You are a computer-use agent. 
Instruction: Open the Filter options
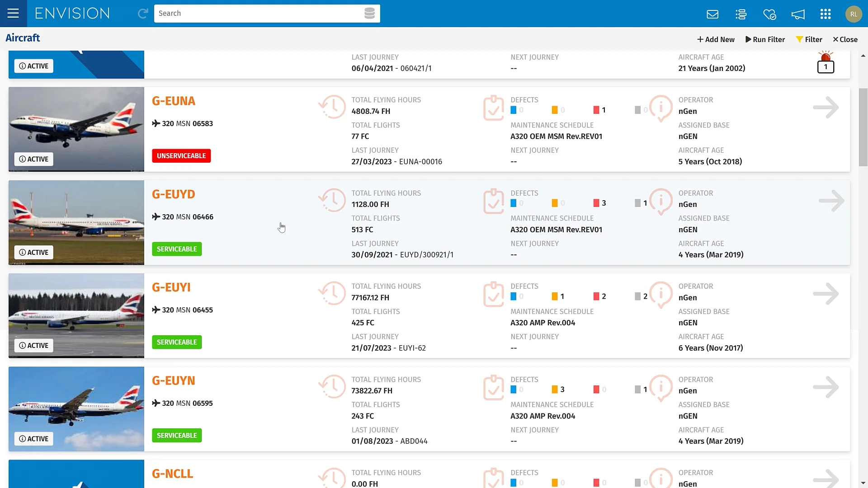click(x=809, y=39)
